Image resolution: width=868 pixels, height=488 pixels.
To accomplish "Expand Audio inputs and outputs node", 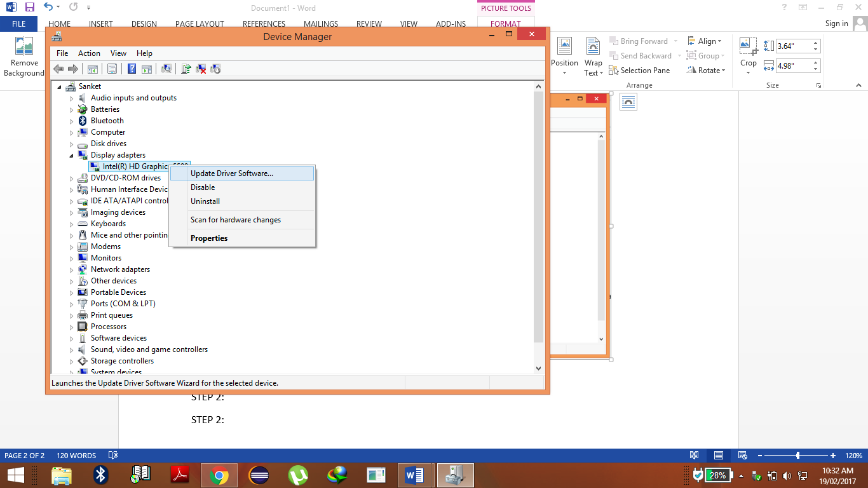I will 72,98.
